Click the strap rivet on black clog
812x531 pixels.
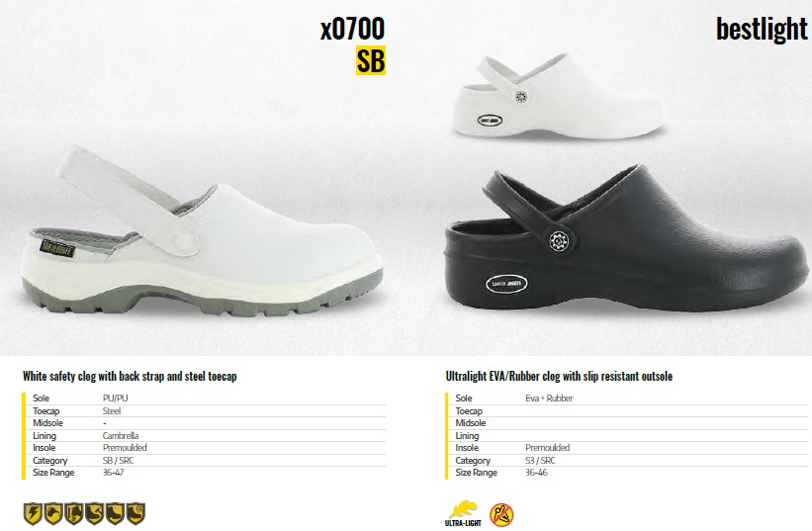(x=559, y=241)
